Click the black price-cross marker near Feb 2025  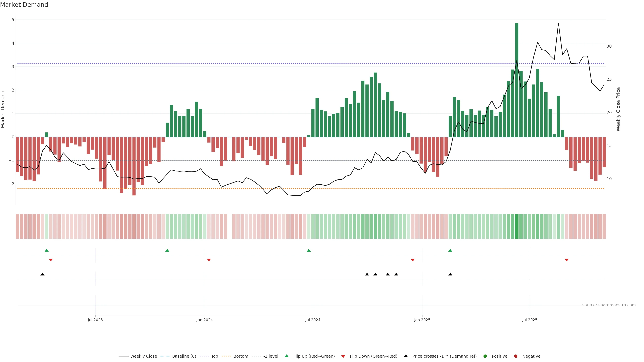click(x=450, y=274)
